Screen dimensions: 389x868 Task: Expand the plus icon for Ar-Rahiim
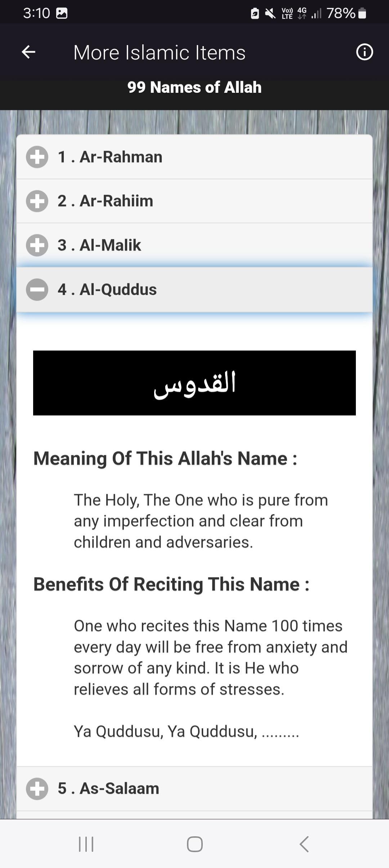click(37, 201)
